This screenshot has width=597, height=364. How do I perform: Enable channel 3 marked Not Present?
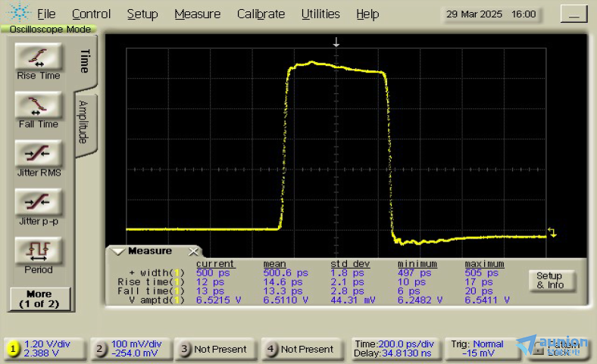point(186,349)
